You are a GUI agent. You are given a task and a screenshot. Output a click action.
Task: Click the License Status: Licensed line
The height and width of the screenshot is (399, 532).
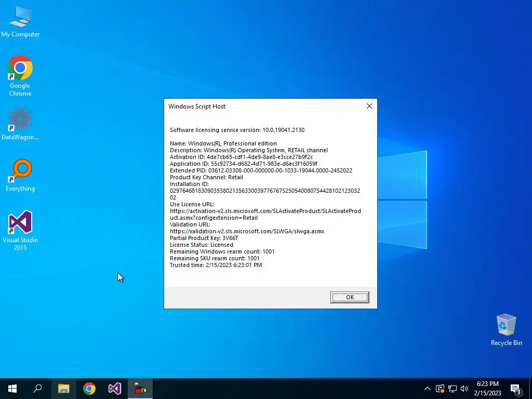pyautogui.click(x=202, y=245)
